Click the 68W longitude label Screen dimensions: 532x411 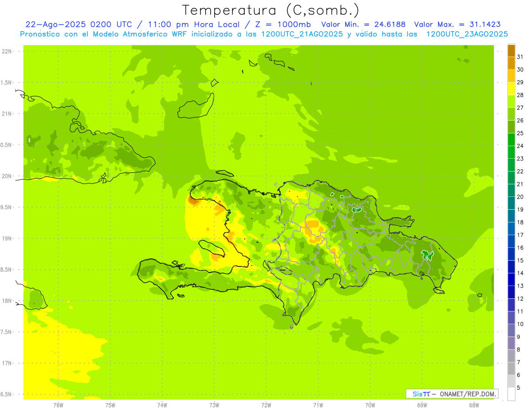click(474, 405)
